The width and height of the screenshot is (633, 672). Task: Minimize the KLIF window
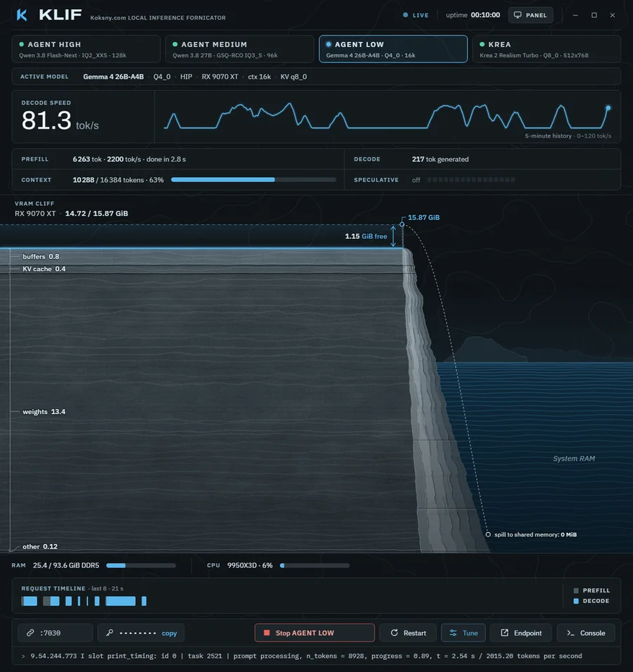(x=575, y=15)
